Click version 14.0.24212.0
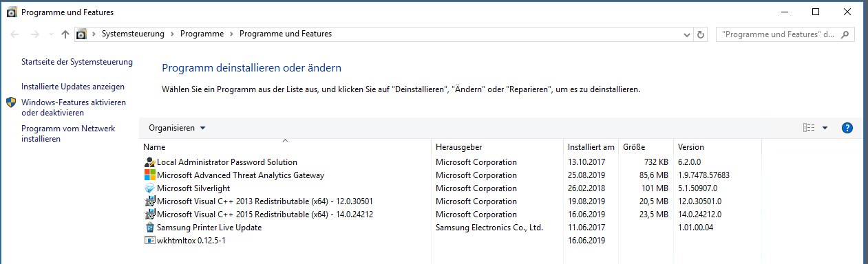 tap(699, 214)
